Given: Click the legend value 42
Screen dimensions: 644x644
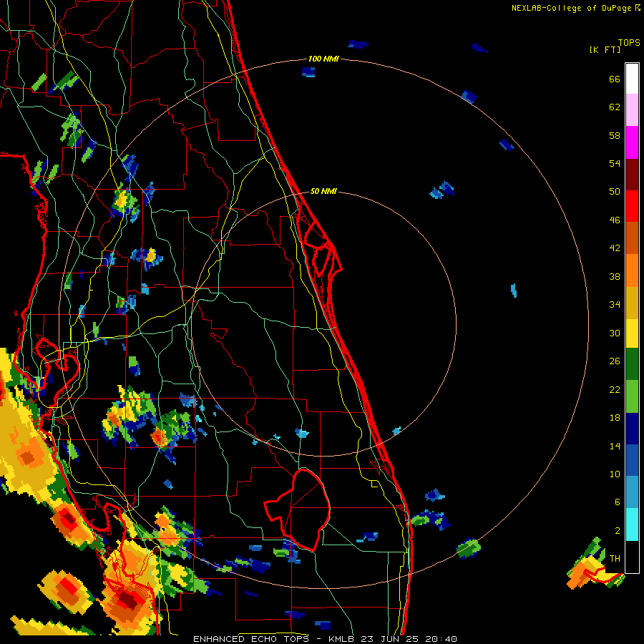Looking at the screenshot, I should tap(615, 248).
